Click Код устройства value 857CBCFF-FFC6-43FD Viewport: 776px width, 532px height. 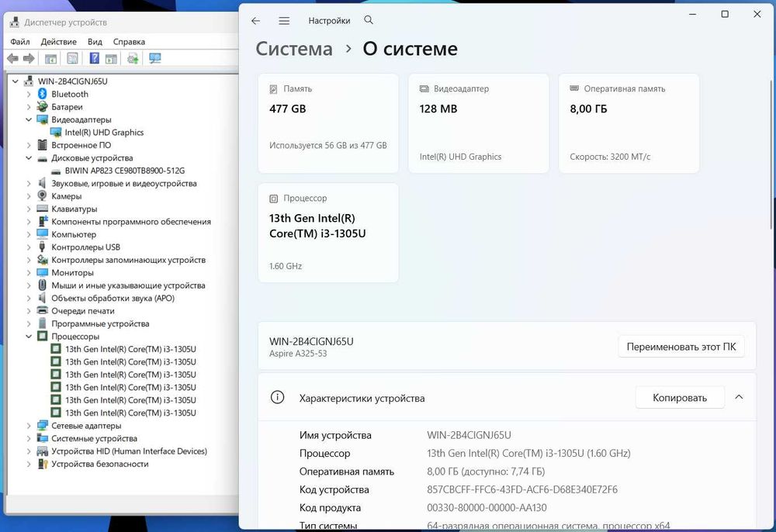522,489
